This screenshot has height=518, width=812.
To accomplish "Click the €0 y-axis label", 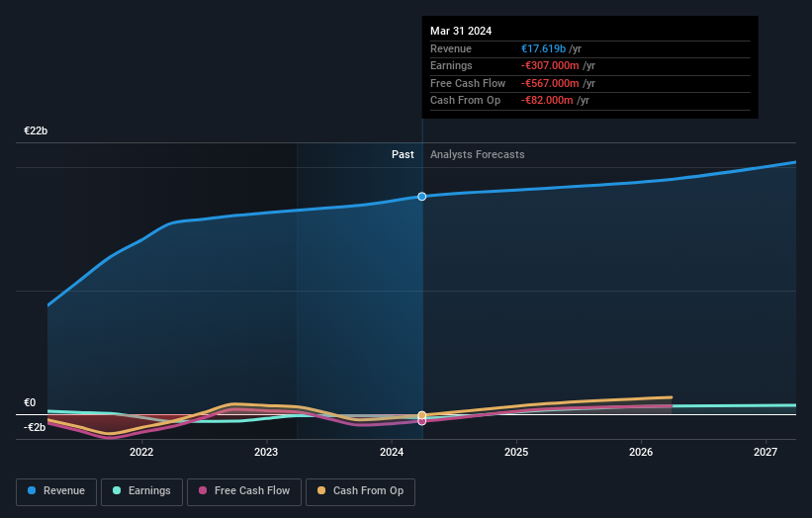I will pyautogui.click(x=30, y=402).
